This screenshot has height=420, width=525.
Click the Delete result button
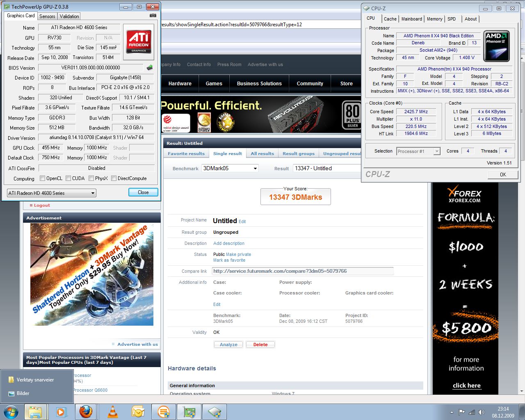(260, 345)
